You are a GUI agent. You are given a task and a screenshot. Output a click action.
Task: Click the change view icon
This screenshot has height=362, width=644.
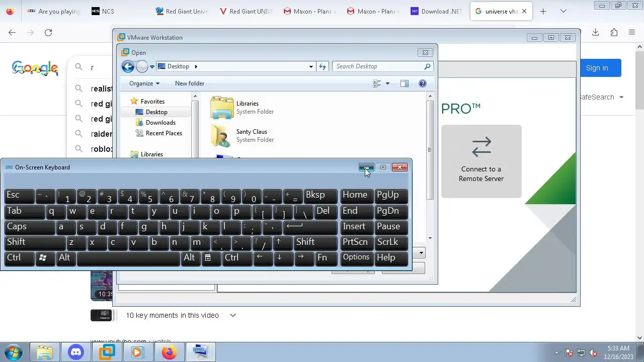pyautogui.click(x=377, y=83)
